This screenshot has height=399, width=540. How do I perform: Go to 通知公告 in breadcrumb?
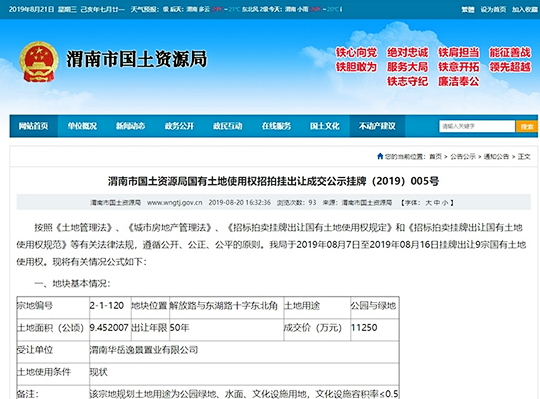[496, 157]
